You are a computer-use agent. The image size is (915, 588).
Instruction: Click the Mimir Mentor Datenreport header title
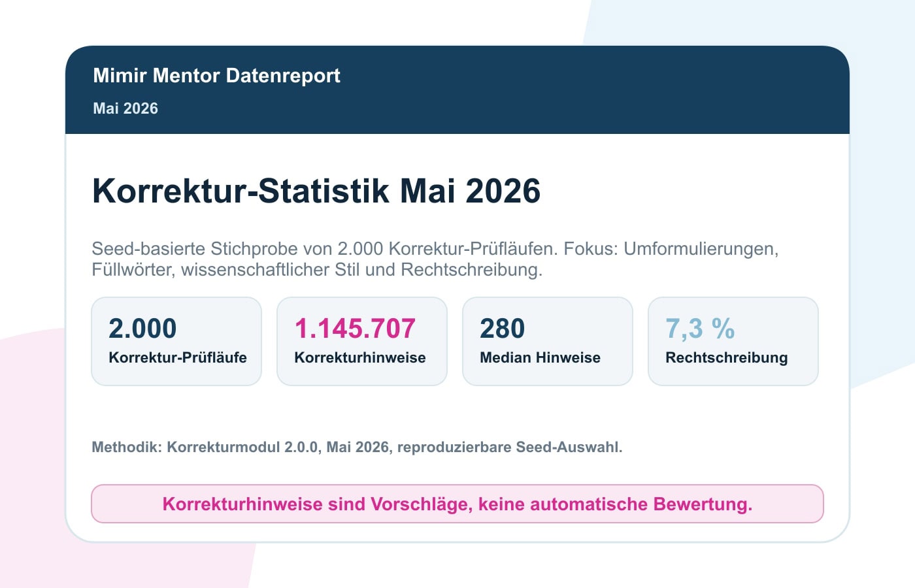pyautogui.click(x=216, y=76)
